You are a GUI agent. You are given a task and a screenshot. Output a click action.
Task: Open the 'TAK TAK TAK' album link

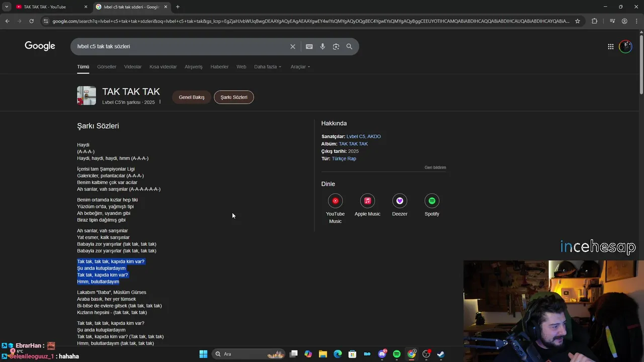(x=353, y=144)
